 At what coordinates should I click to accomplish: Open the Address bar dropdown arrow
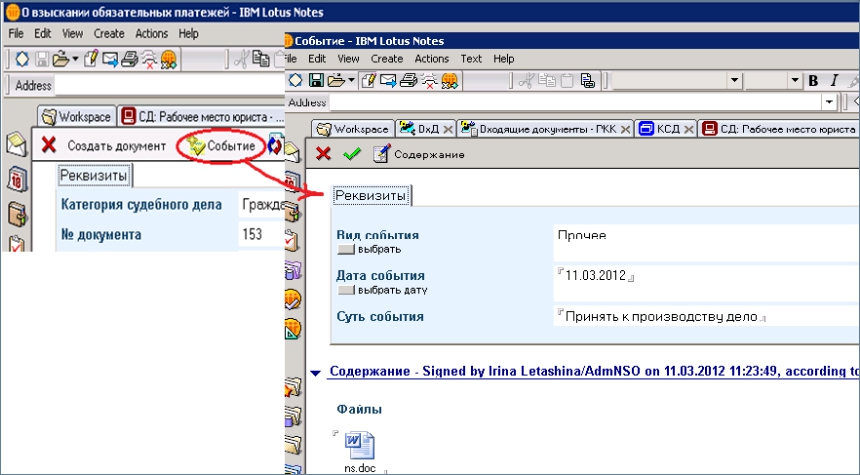tap(828, 102)
